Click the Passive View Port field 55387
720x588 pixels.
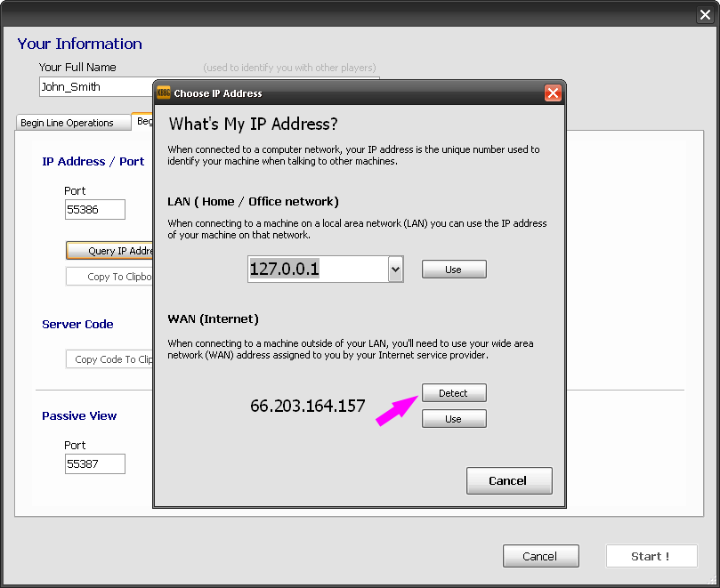pyautogui.click(x=94, y=463)
